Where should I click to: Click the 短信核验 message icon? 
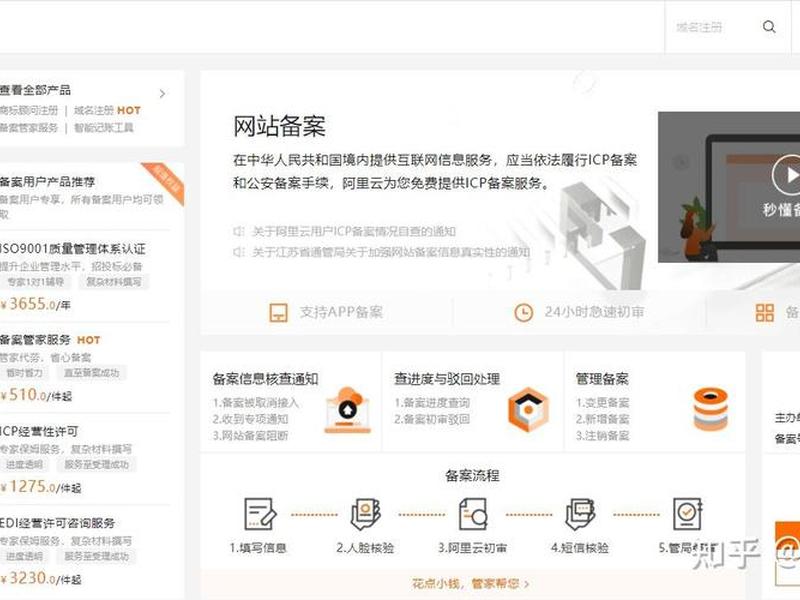coord(580,514)
